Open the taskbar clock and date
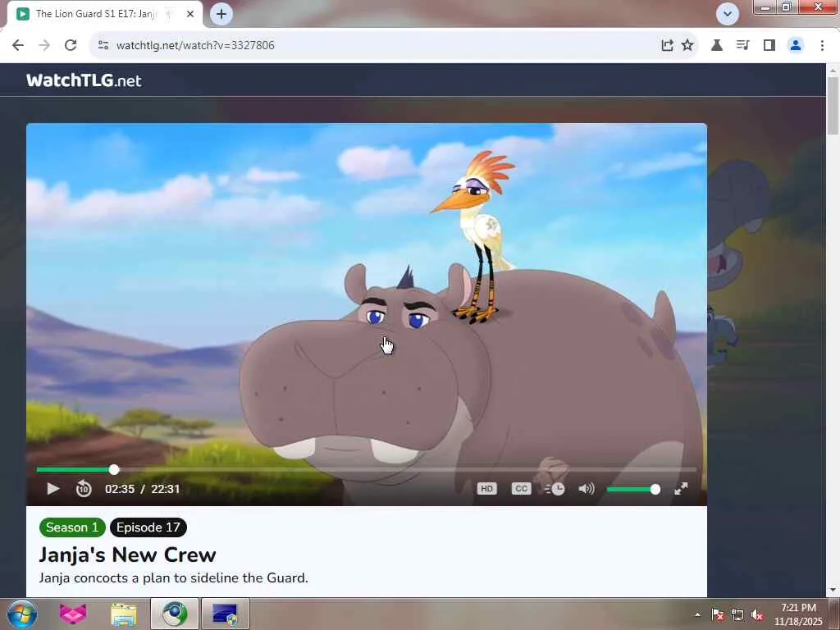 point(798,614)
